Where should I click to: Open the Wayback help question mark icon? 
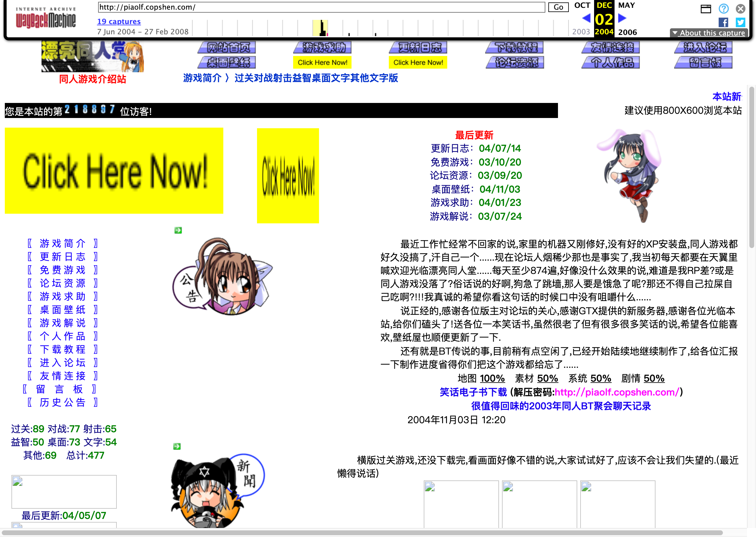[x=723, y=9]
